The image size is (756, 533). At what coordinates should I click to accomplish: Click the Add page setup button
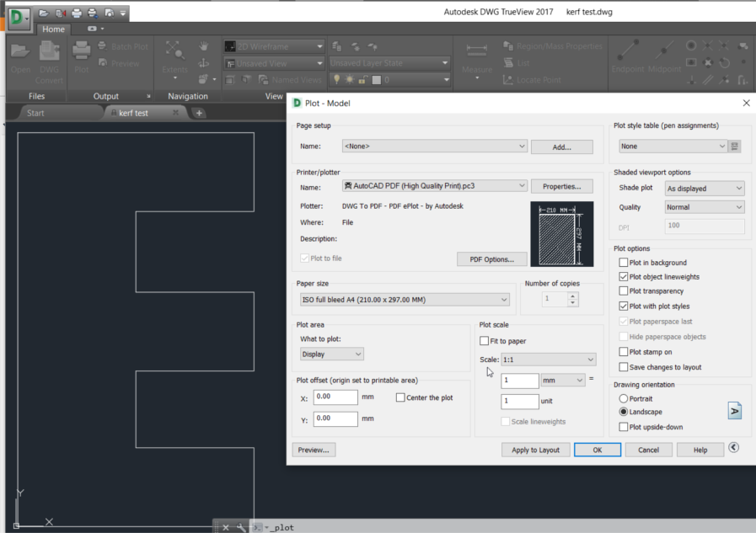pos(561,147)
